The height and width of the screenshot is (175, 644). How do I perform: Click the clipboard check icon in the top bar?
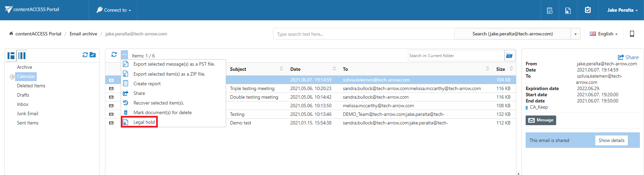tap(588, 10)
